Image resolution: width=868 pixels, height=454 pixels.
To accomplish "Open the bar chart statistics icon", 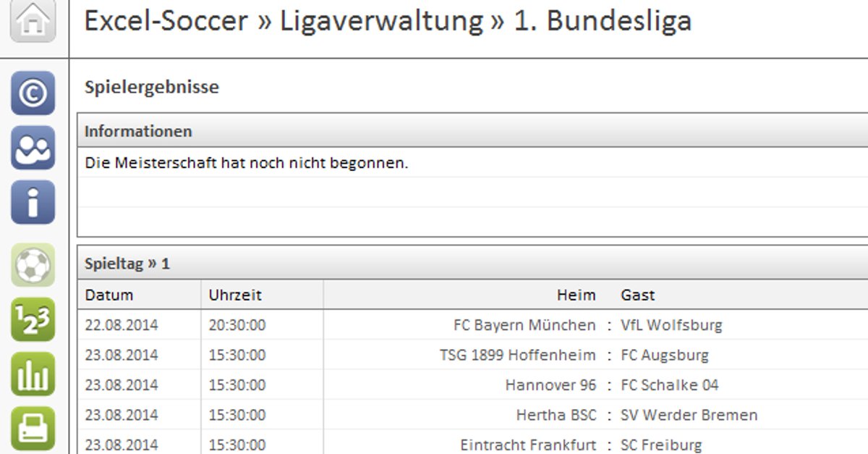I will point(33,374).
